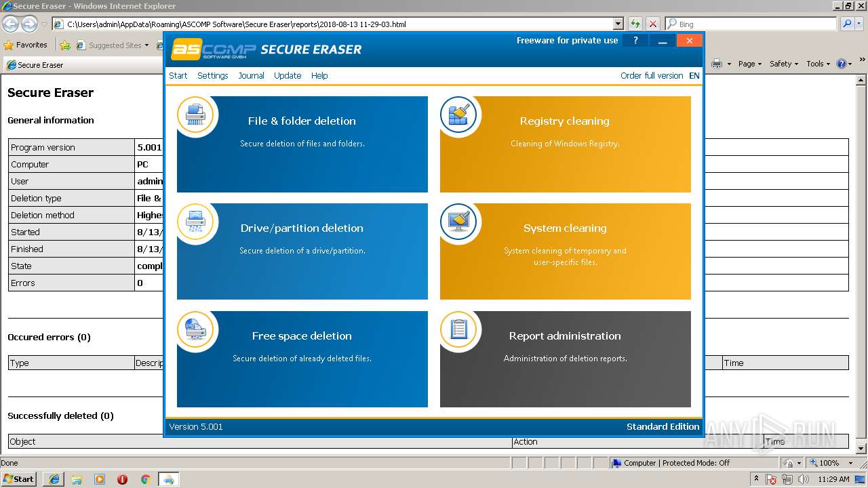Click the IE stop loading icon
Viewport: 868px width, 488px height.
(652, 24)
